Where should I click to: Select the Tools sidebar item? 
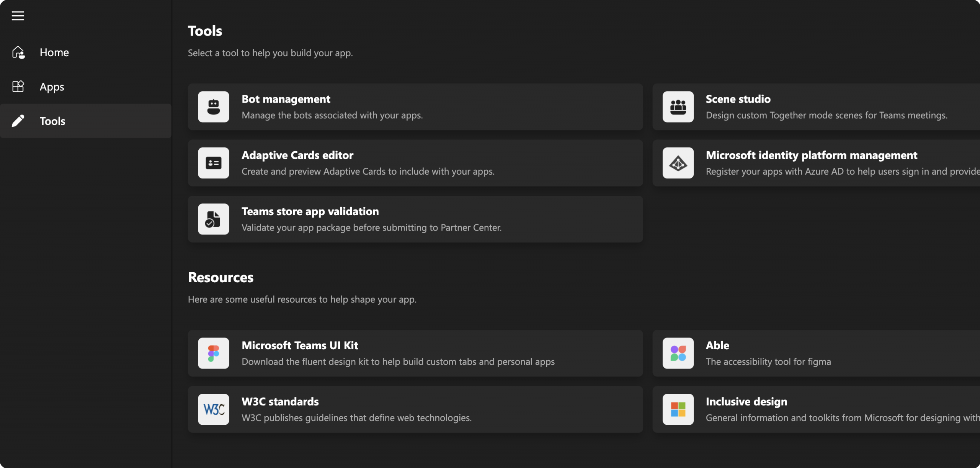click(86, 121)
